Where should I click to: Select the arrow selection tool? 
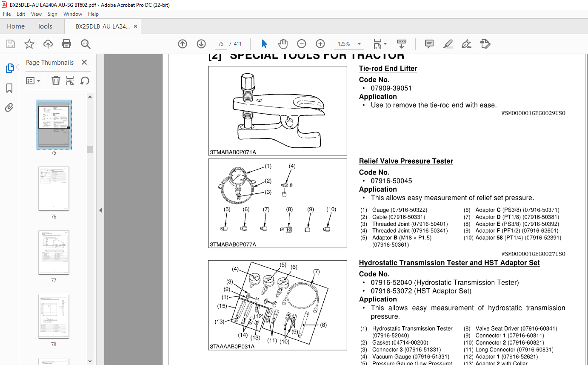(x=264, y=44)
